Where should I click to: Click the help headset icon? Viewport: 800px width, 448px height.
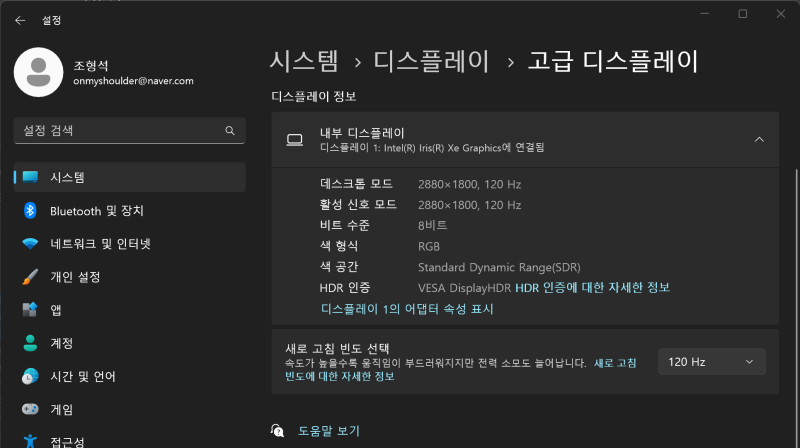click(277, 431)
